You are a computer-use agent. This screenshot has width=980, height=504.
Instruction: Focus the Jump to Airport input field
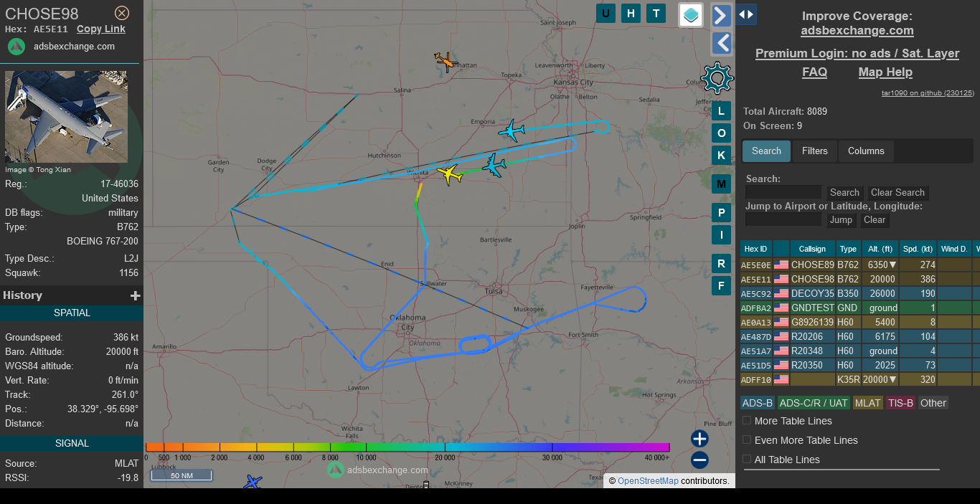783,219
